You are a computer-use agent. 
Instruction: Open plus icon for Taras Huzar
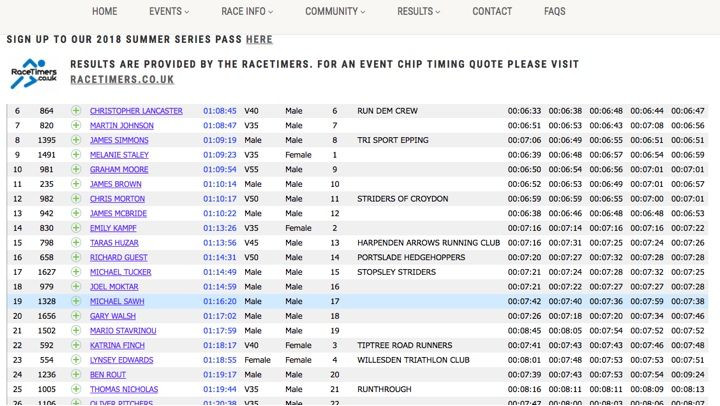coord(76,243)
